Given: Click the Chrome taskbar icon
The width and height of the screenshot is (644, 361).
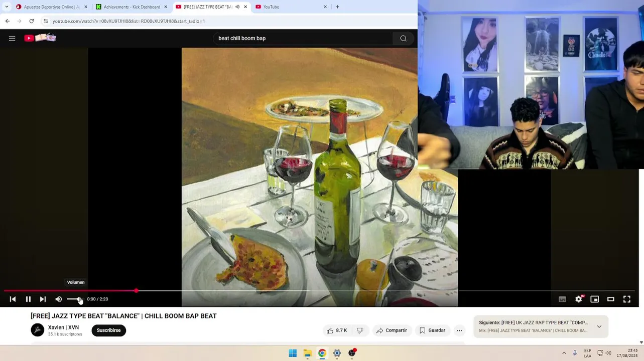Looking at the screenshot, I should pyautogui.click(x=322, y=353).
